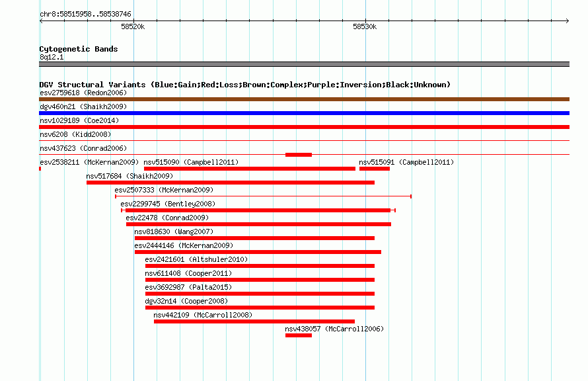
Task: Click the esv2538211 (McKernan2009) label
Action: (89, 162)
